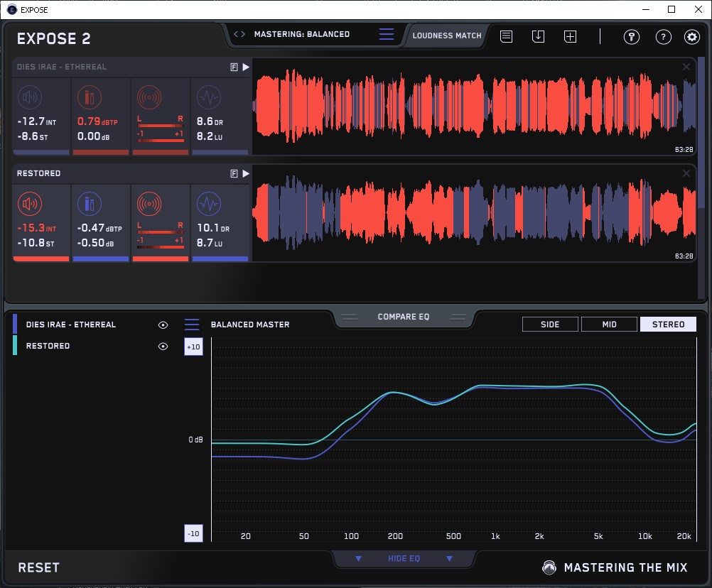Screen dimensions: 712x588
Task: Click the -12.7 INT loudness value
Action: [x=37, y=121]
